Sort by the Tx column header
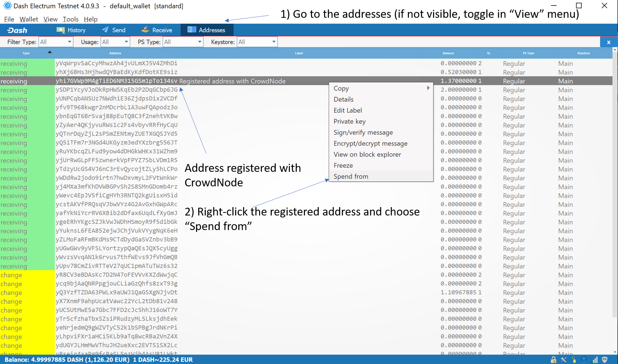Screen dimensions: 618x364 [x=488, y=53]
